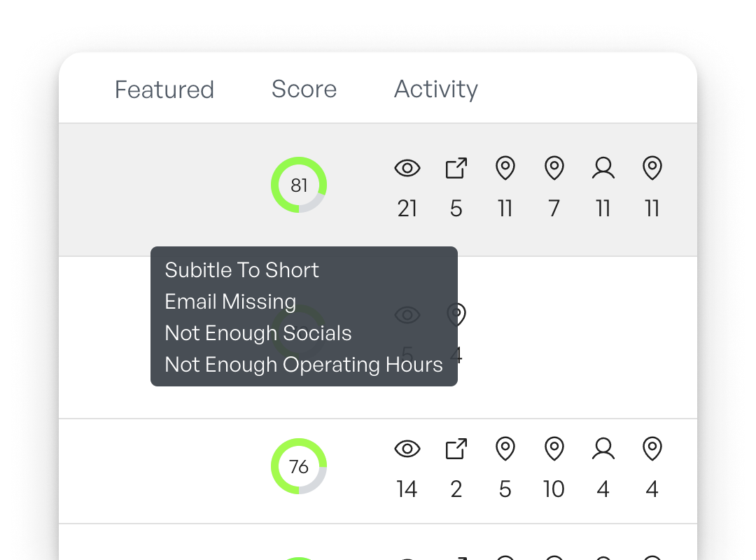
Task: Click the user profile icon in score 76 row
Action: 603,449
